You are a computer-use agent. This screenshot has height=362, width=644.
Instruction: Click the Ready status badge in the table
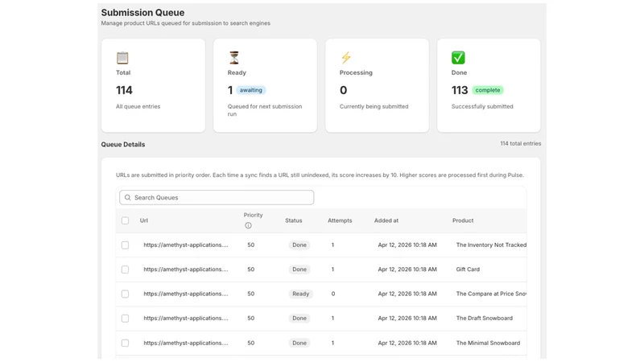pyautogui.click(x=300, y=294)
